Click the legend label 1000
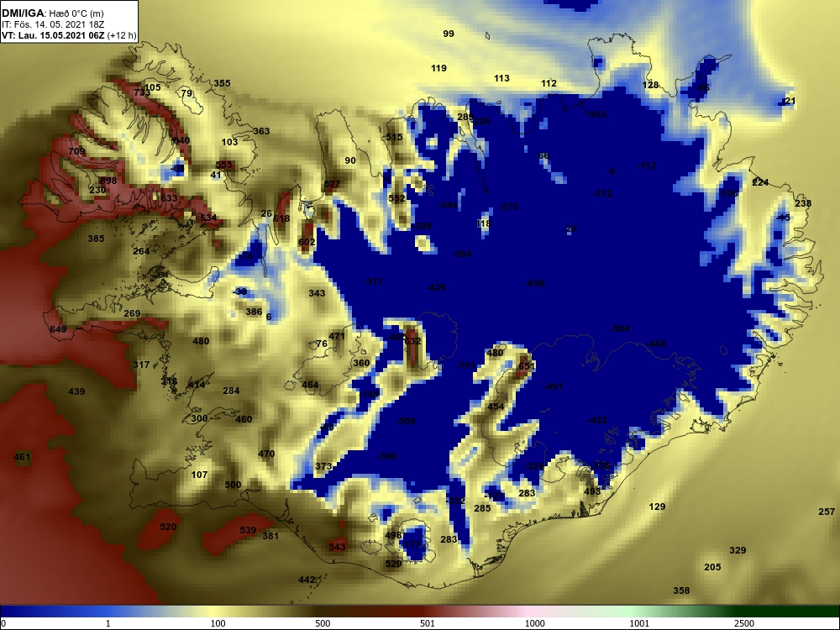Image resolution: width=840 pixels, height=630 pixels. click(x=534, y=623)
